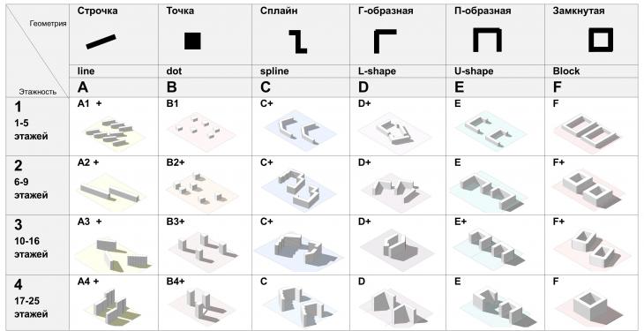Select the D+ L-shape 1-5 floor model
The width and height of the screenshot is (644, 331).
(x=394, y=132)
